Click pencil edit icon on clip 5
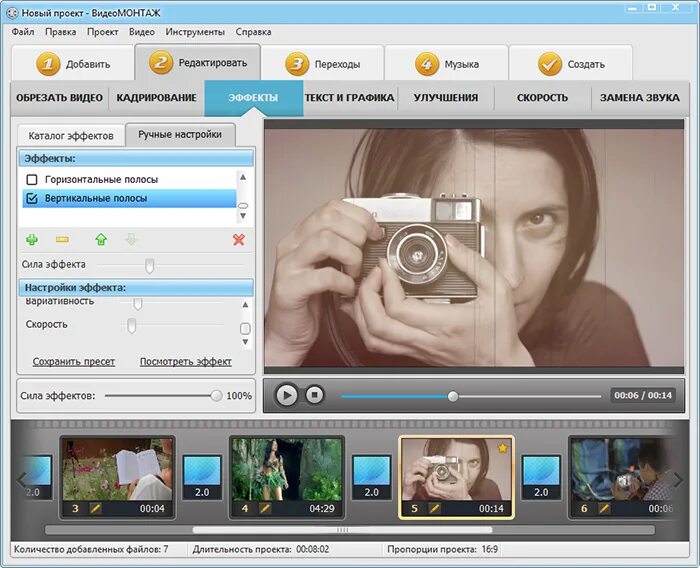Viewport: 700px width, 568px height. point(434,508)
